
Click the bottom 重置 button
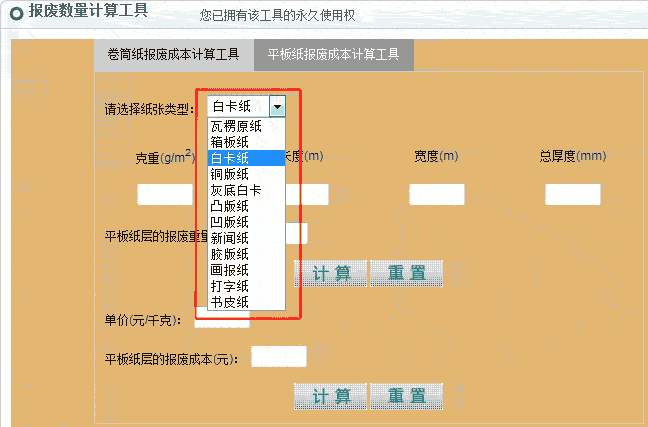(x=406, y=396)
